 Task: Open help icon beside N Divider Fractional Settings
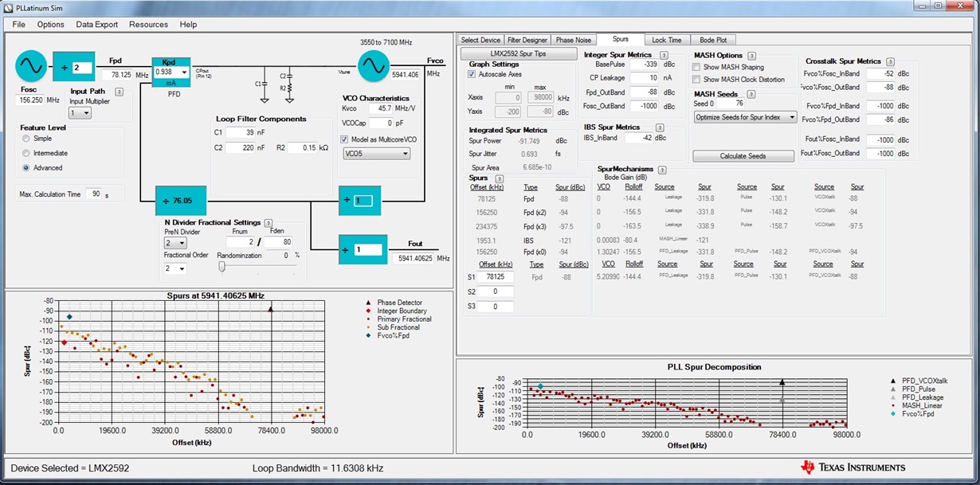(x=269, y=222)
